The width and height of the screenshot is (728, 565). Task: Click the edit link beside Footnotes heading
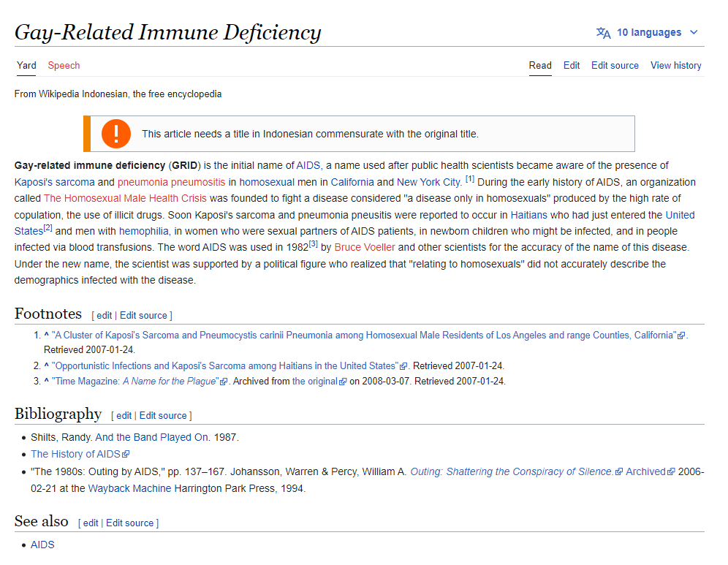pyautogui.click(x=105, y=316)
